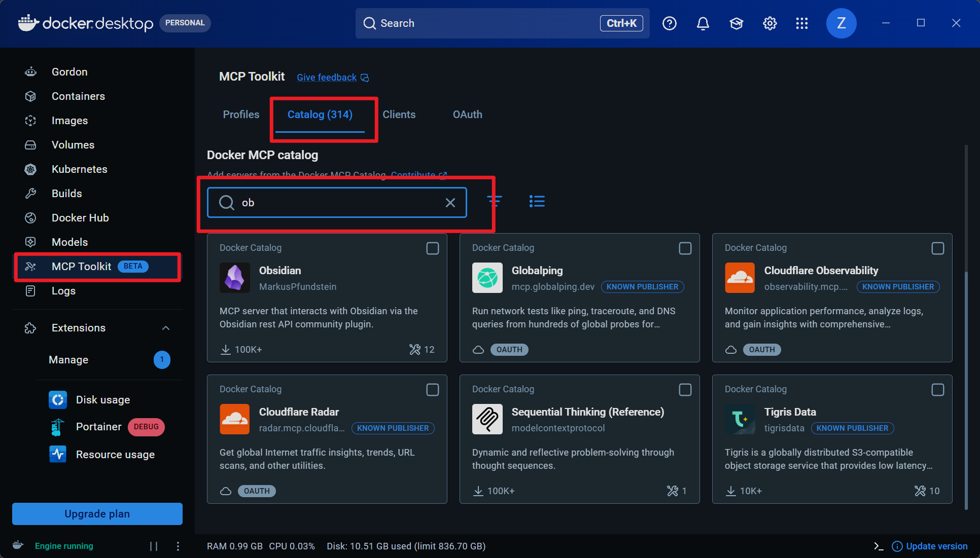Switch to the Profiles tab
Screen dimensions: 980x558
point(241,115)
